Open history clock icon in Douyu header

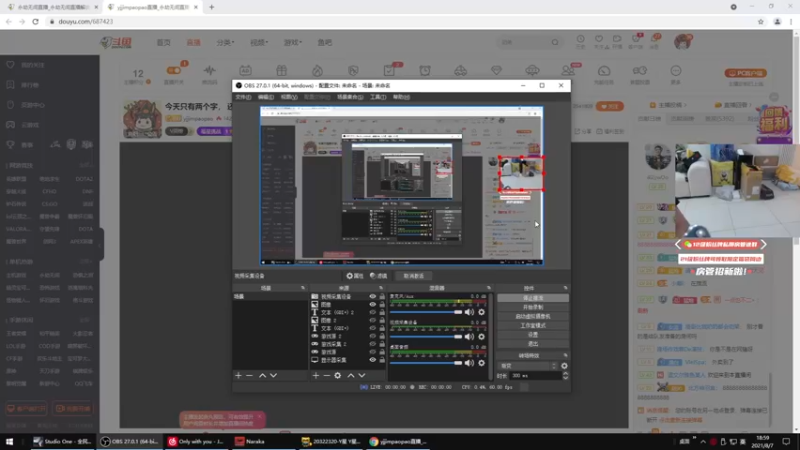581,39
